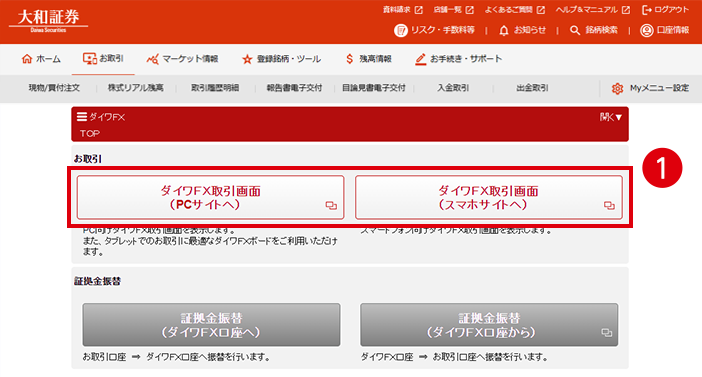This screenshot has width=702, height=377.
Task: Click the notification bell icon
Action: click(x=504, y=30)
